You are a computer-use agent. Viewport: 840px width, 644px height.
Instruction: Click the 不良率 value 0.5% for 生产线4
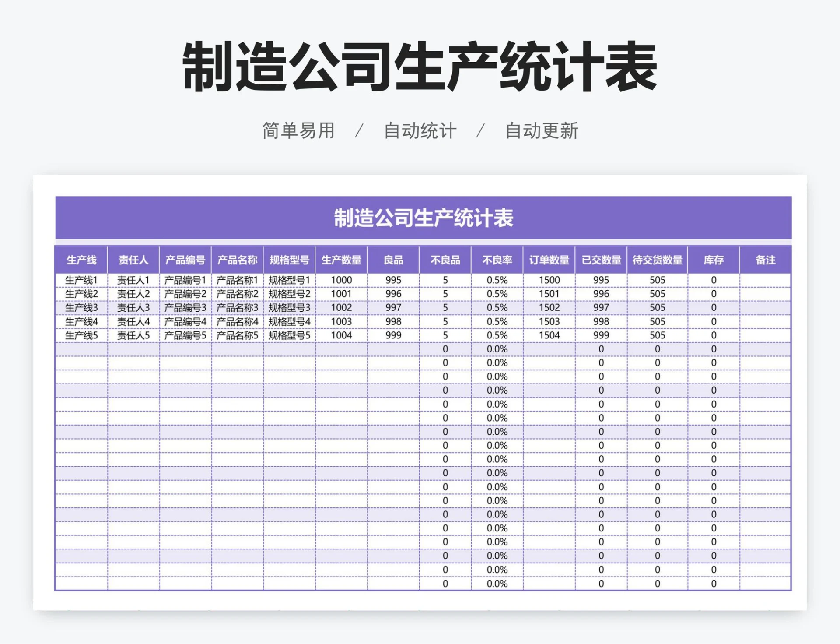497,321
